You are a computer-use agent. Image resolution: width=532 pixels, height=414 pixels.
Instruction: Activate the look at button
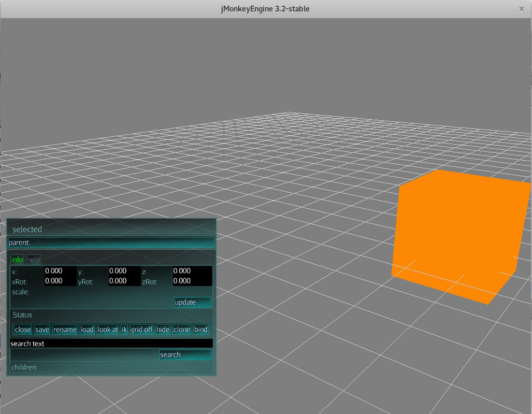click(108, 330)
